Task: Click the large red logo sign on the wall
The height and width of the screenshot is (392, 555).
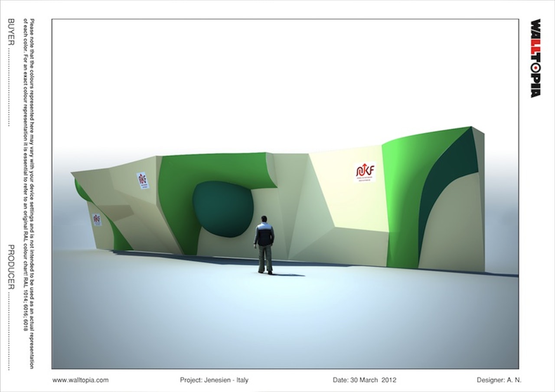Action: coord(365,172)
